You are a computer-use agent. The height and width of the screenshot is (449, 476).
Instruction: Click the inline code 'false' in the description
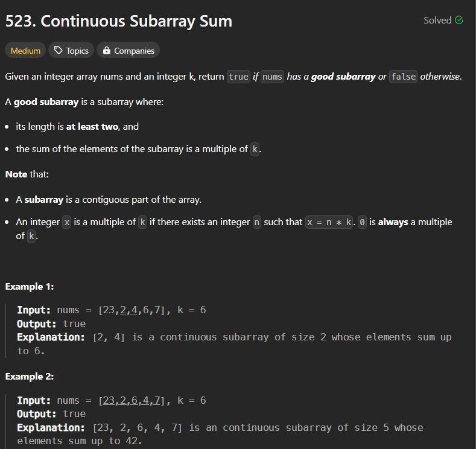pos(403,77)
